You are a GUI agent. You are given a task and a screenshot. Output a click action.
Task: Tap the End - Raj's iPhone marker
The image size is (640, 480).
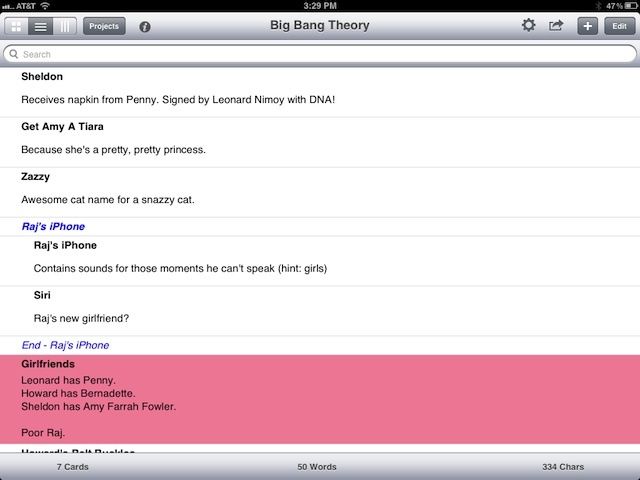(x=65, y=345)
